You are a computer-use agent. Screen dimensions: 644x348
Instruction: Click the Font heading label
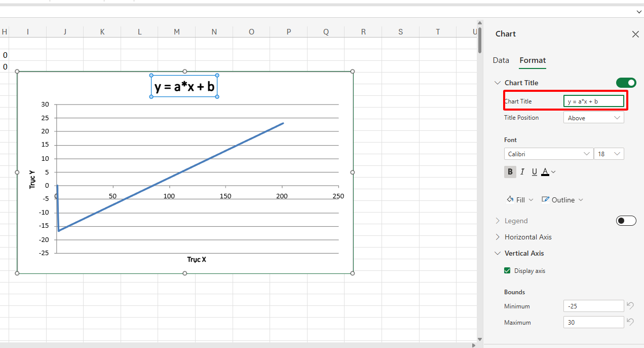[510, 140]
